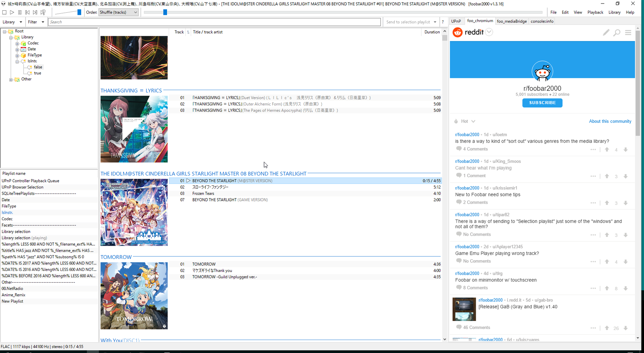Sort by the Duration column header
This screenshot has width=644, height=353.
tap(432, 32)
